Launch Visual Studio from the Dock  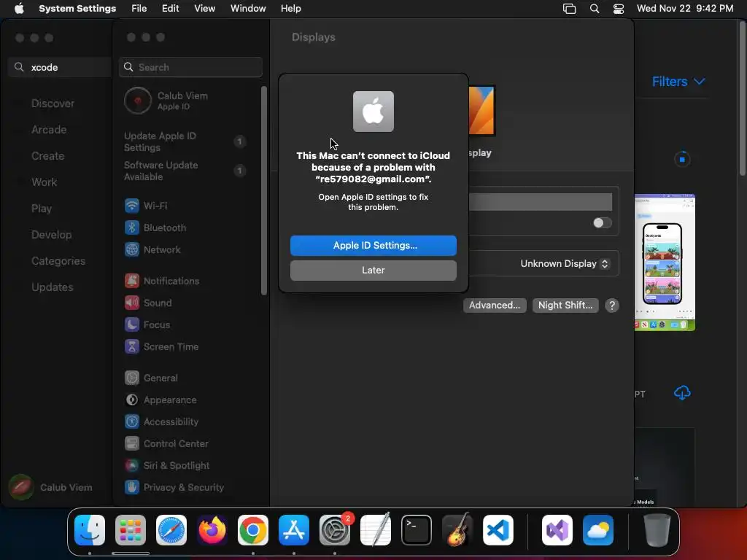(557, 530)
